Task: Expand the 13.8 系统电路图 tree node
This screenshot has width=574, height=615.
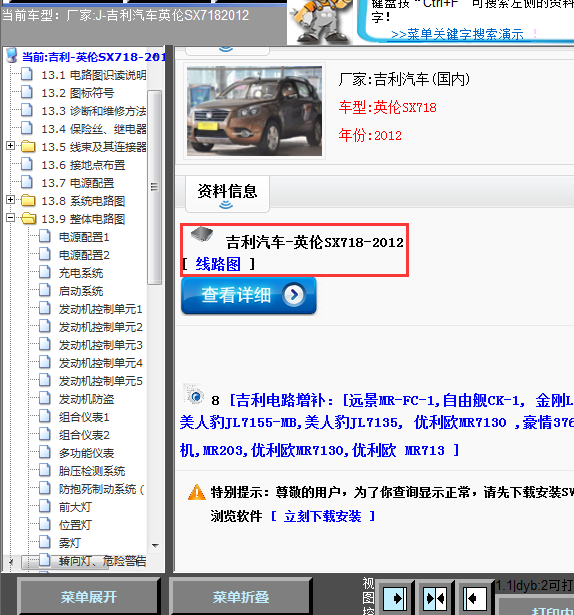Action: 11,200
